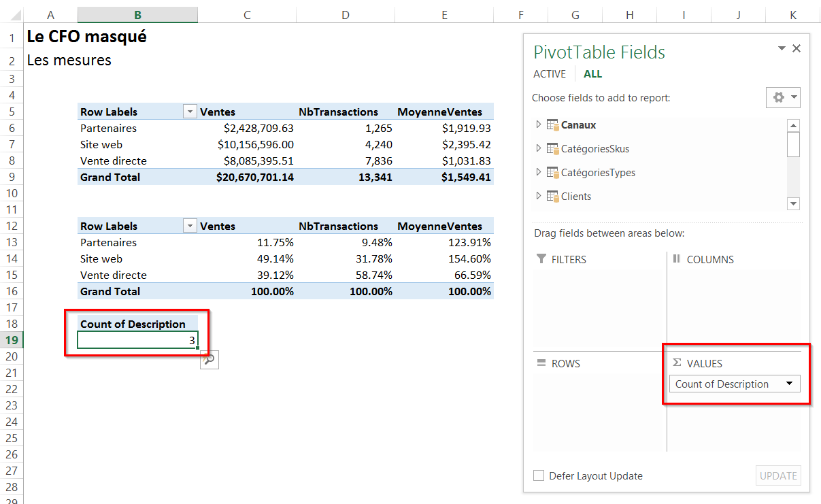Enable the Defer Layout Update checkbox
Viewport: 821px width, 504px height.
pyautogui.click(x=539, y=476)
